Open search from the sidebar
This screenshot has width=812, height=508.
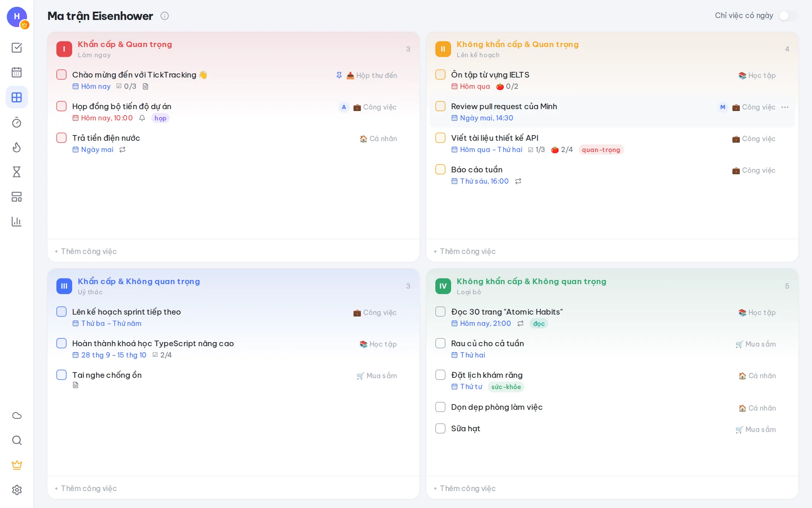[17, 440]
